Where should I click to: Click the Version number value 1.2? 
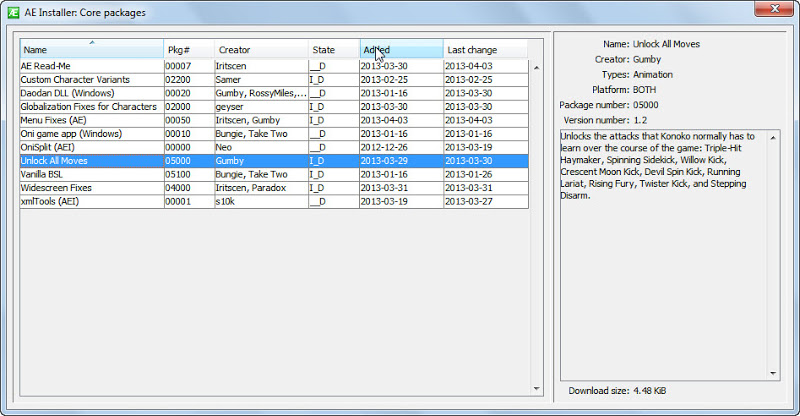coord(640,120)
